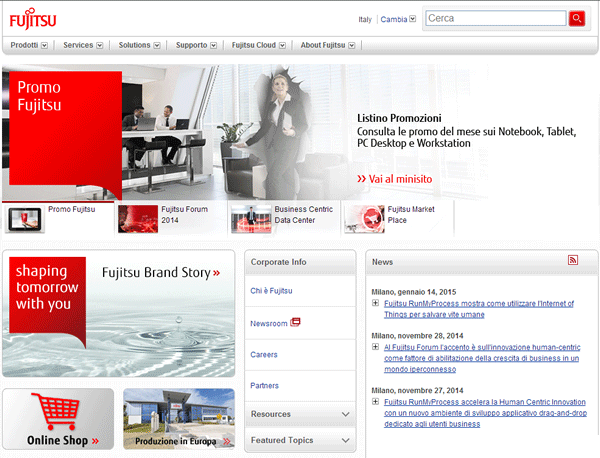The image size is (600, 458).
Task: Select Supporto in the navigation bar
Action: point(191,45)
